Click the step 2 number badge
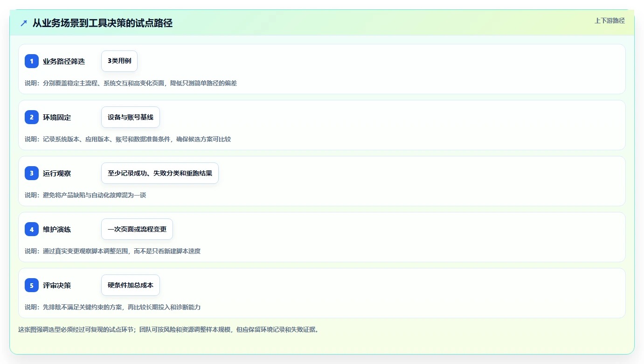The width and height of the screenshot is (644, 364). tap(32, 117)
